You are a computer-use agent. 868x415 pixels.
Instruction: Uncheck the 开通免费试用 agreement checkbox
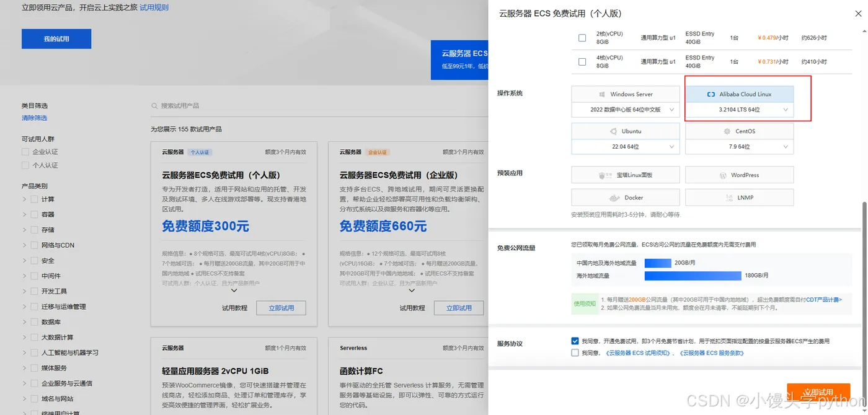(575, 341)
